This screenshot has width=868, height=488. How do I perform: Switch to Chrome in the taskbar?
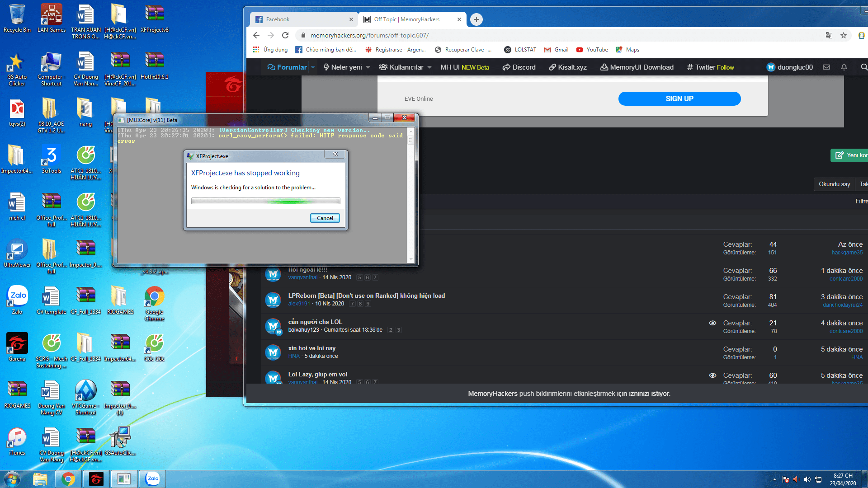[x=68, y=479]
